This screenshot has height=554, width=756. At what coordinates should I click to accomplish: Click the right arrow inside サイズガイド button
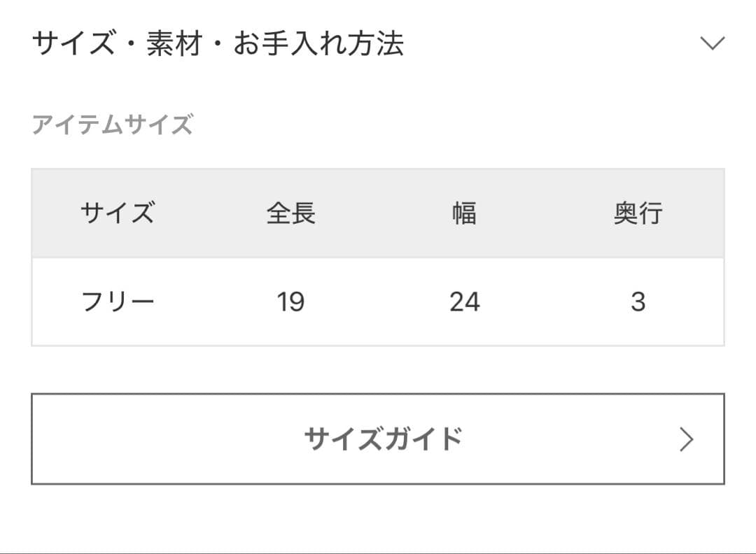click(687, 439)
